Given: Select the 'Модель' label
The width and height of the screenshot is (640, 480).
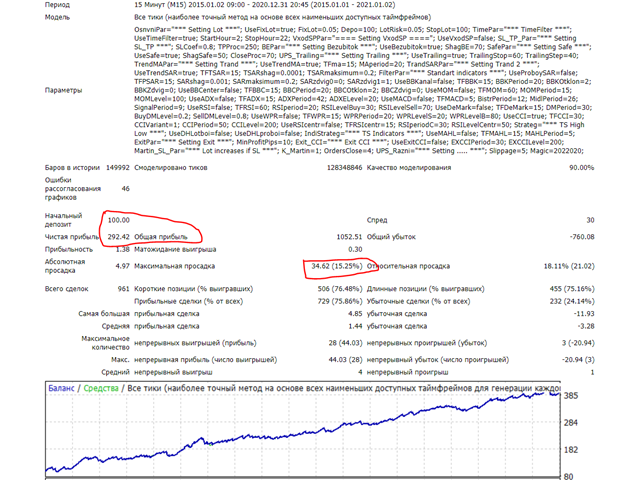Looking at the screenshot, I should point(57,17).
